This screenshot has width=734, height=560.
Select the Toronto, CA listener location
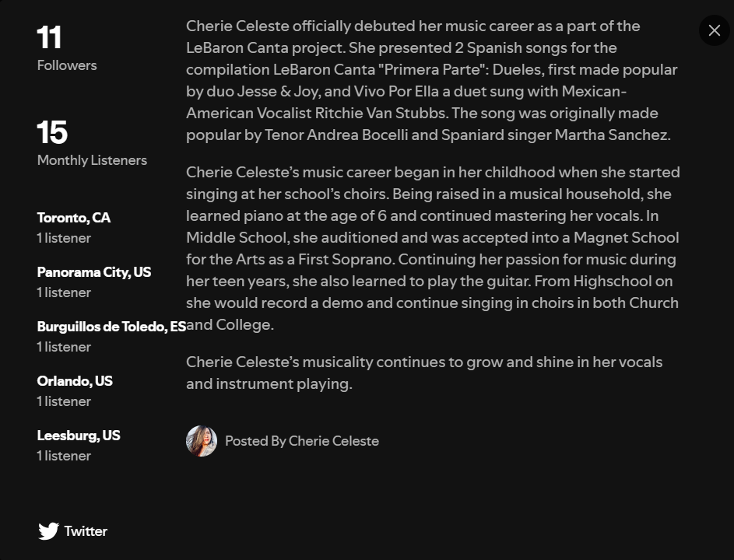pos(74,218)
